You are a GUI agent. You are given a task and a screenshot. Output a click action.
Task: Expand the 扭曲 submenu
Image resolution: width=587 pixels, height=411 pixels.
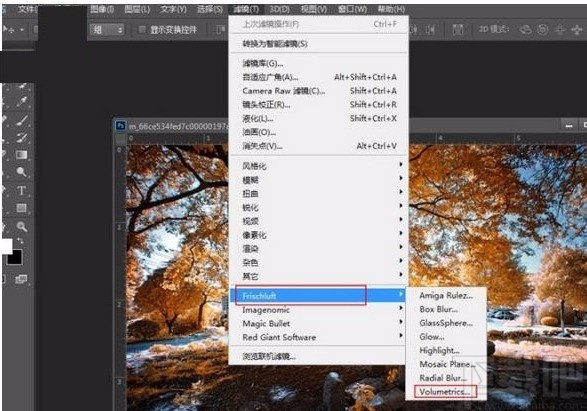pyautogui.click(x=319, y=194)
